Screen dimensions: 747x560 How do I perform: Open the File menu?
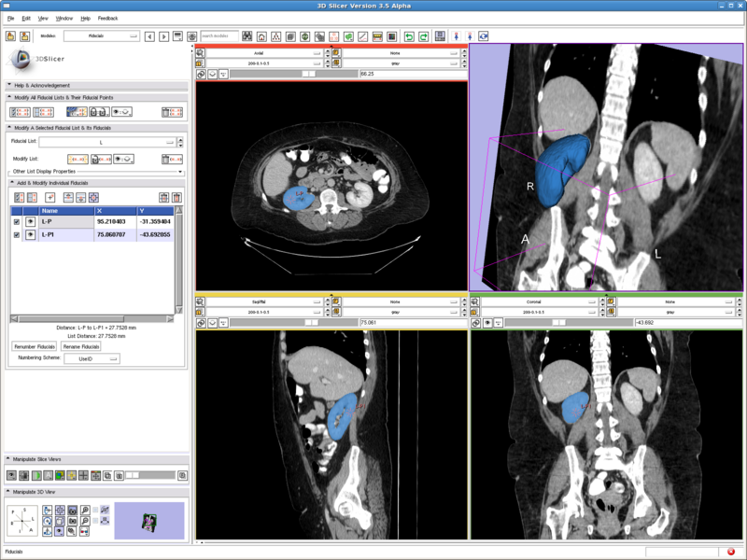pos(10,18)
